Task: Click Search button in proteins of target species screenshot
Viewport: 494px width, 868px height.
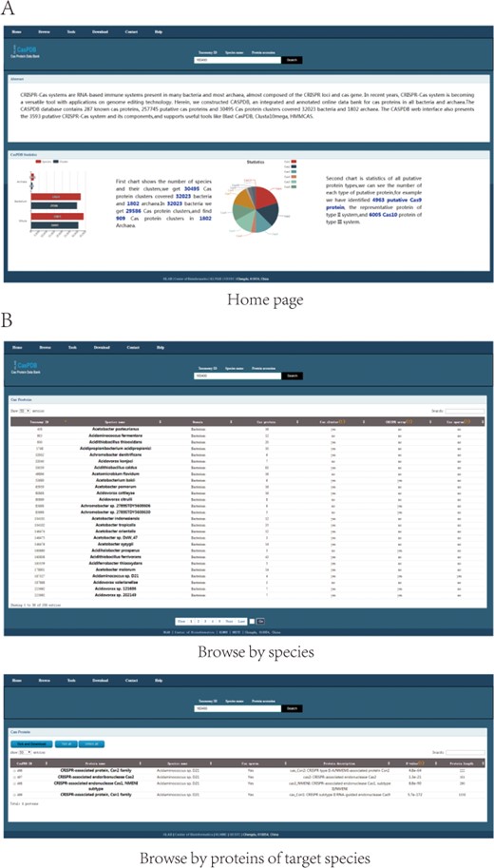Action: [292, 708]
